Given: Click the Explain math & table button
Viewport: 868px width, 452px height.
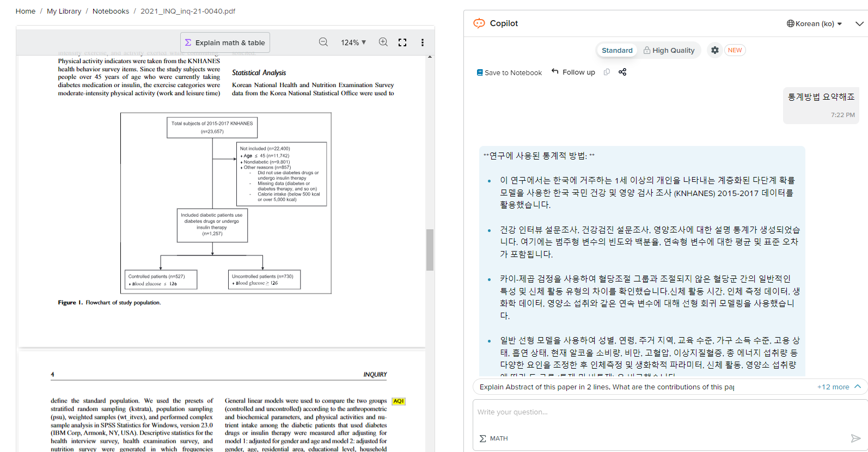Looking at the screenshot, I should click(x=225, y=42).
